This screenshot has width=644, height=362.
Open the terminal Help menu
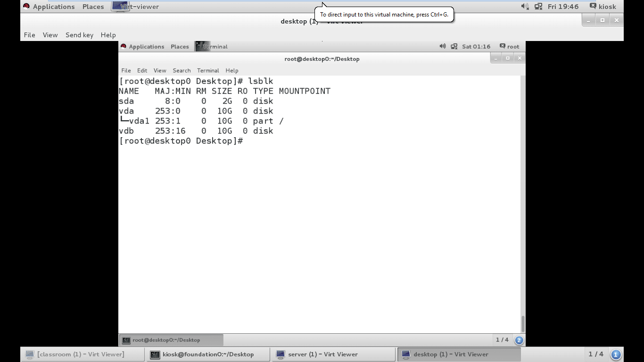pyautogui.click(x=232, y=71)
